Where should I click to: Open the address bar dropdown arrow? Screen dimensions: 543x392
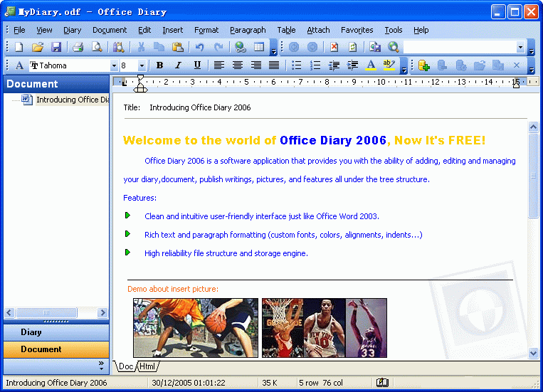point(520,47)
